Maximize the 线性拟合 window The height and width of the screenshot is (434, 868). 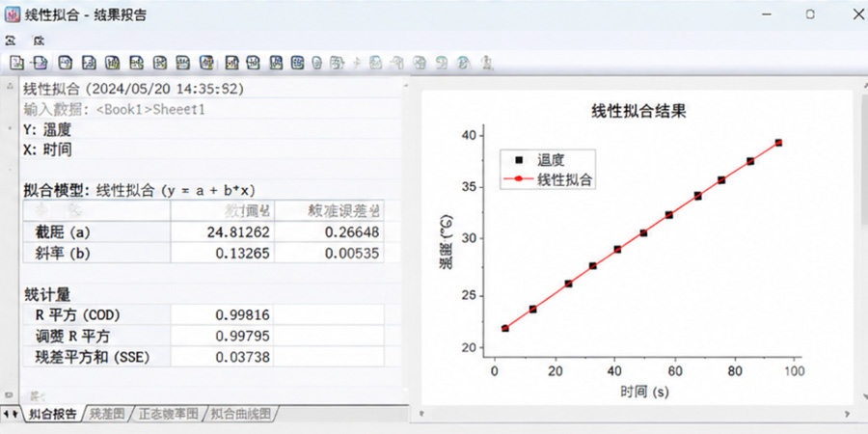click(810, 14)
